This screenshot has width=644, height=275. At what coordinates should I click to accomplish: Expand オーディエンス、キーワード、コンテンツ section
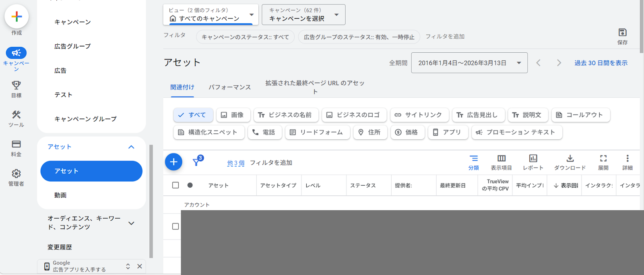click(x=131, y=223)
